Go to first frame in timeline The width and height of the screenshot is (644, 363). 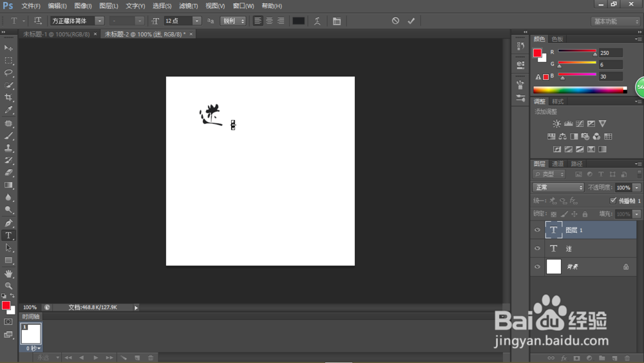(x=68, y=358)
